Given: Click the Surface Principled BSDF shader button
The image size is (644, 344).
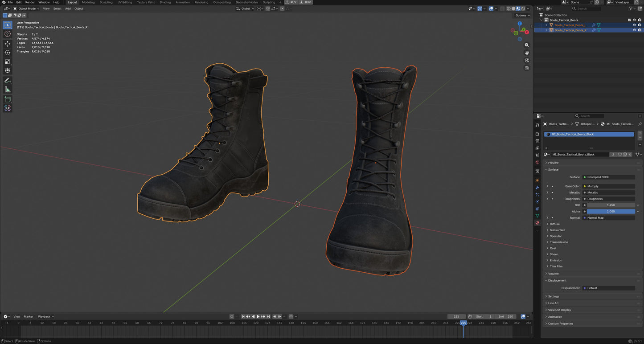Looking at the screenshot, I should coord(608,177).
